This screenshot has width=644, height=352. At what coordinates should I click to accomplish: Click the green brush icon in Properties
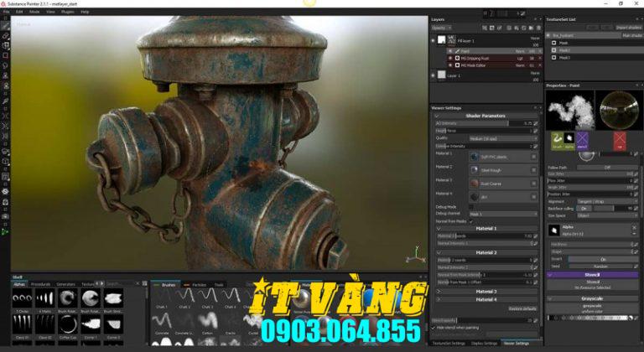coord(557,141)
